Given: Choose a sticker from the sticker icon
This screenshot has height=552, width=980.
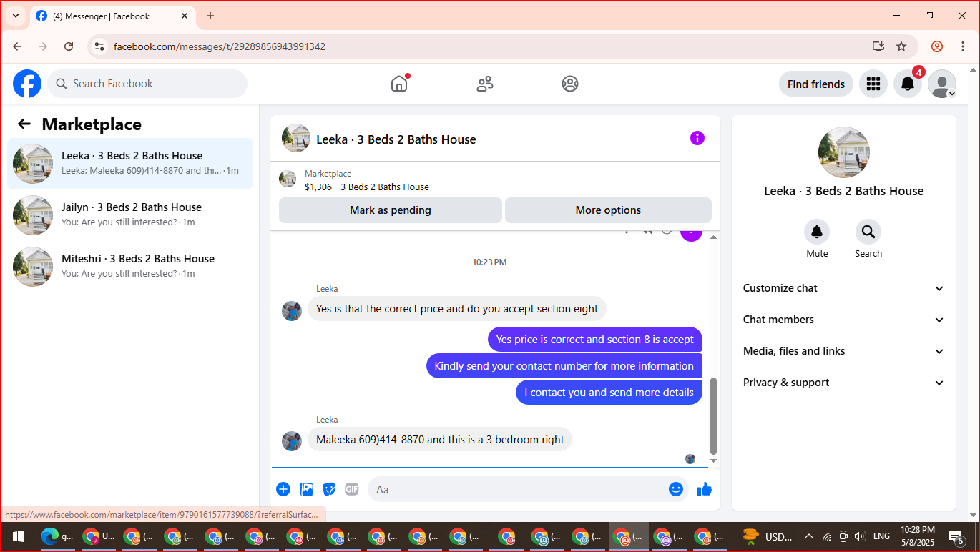Looking at the screenshot, I should click(x=329, y=489).
